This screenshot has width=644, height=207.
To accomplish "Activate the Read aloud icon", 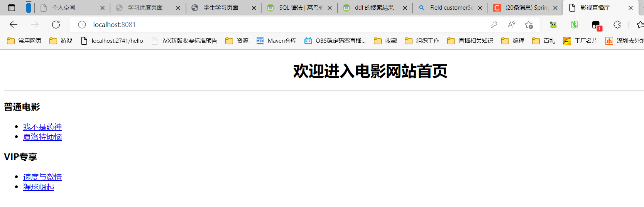I will coord(511,25).
